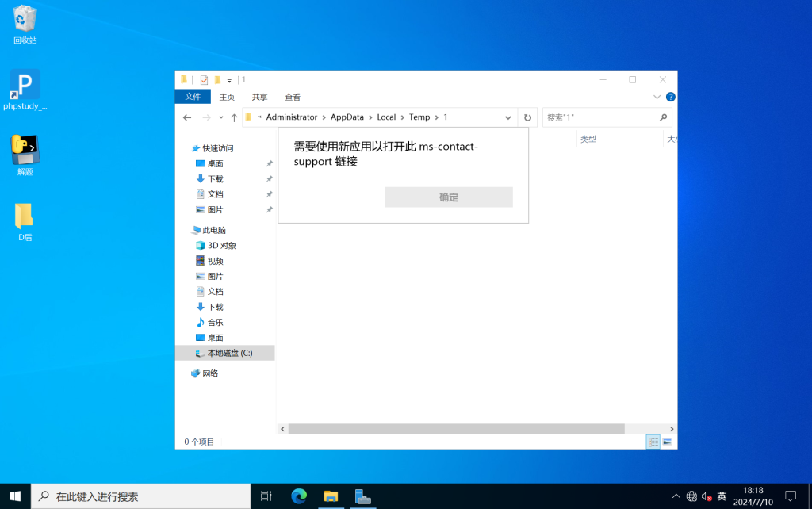The width and height of the screenshot is (812, 509).
Task: Open the address bar history dropdown
Action: pos(508,117)
